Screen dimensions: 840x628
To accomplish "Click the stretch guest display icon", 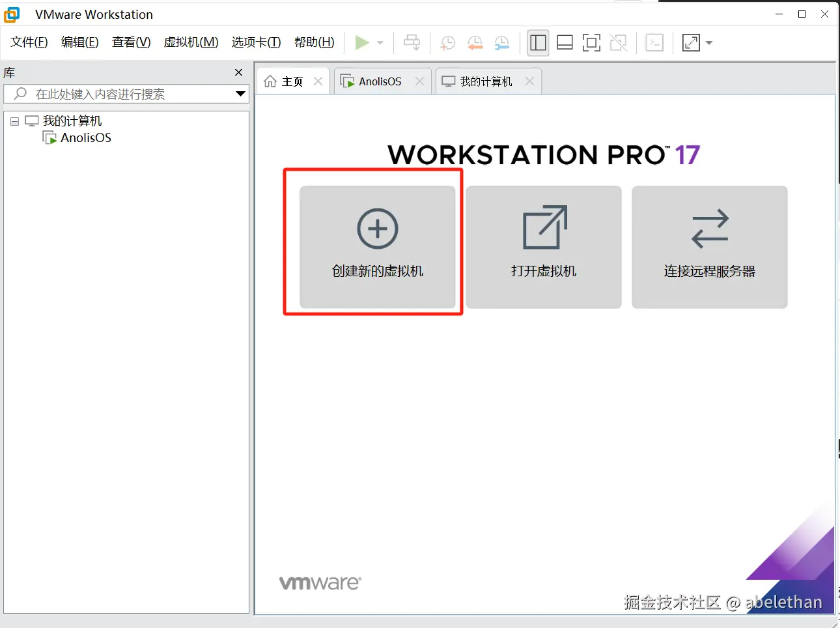I will pyautogui.click(x=690, y=43).
